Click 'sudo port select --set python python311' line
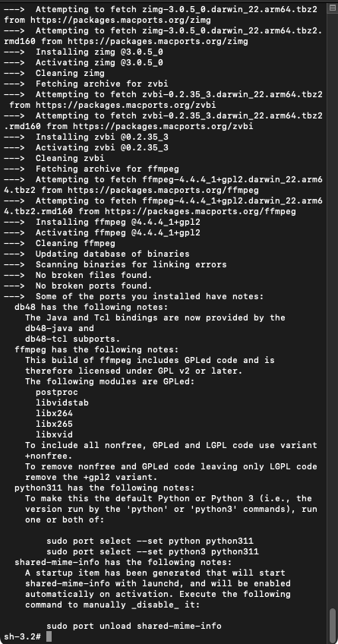The height and width of the screenshot is (644, 338). pyautogui.click(x=150, y=541)
